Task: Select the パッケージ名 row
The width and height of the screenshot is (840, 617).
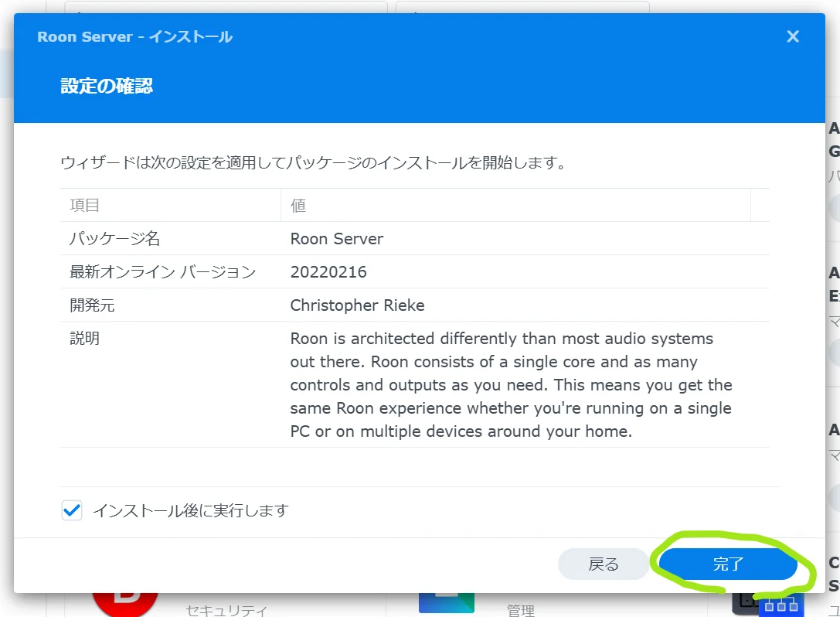Action: (x=115, y=239)
